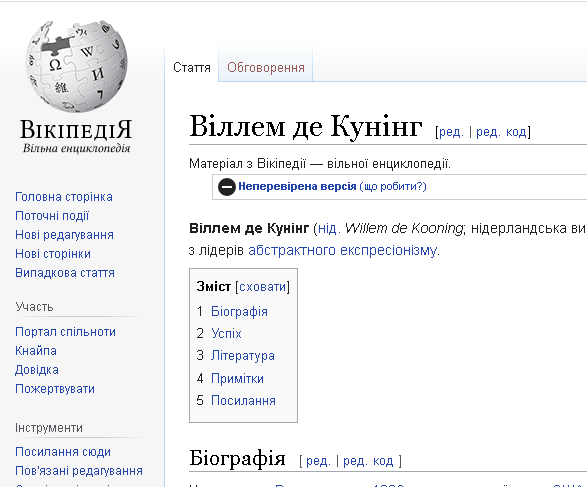Open Нові сторінки in sidebar
587x487 pixels.
pos(53,254)
